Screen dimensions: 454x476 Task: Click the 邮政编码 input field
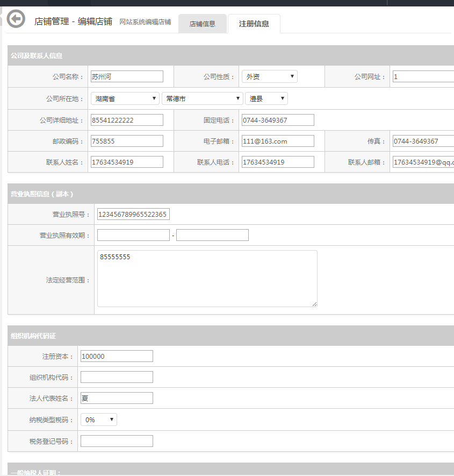point(127,141)
